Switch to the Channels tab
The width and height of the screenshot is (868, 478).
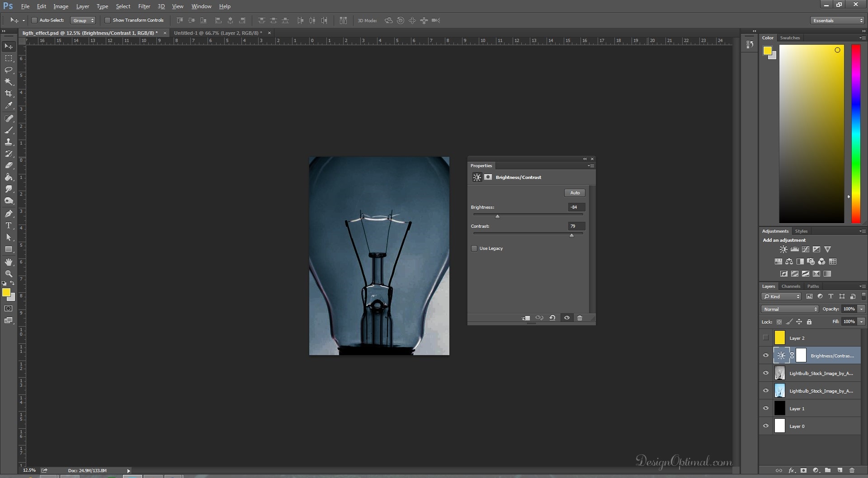click(791, 286)
